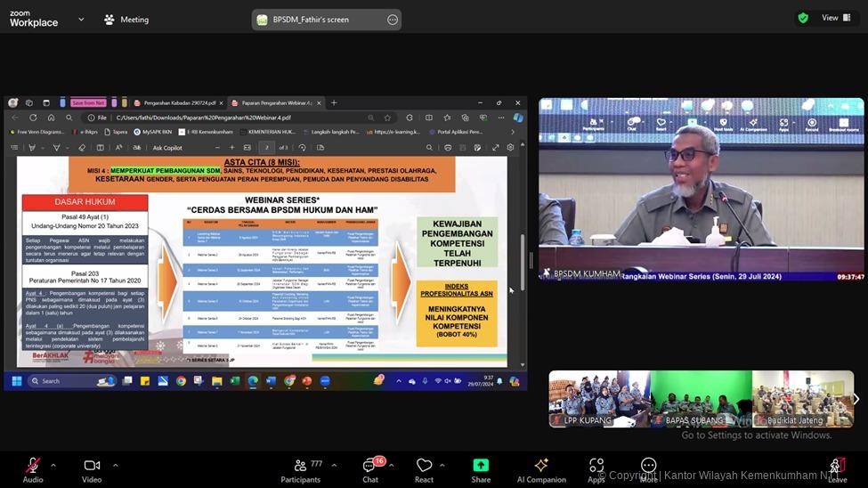868x488 pixels.
Task: Select the LPP KUPANG participant thumbnail
Action: (x=598, y=399)
